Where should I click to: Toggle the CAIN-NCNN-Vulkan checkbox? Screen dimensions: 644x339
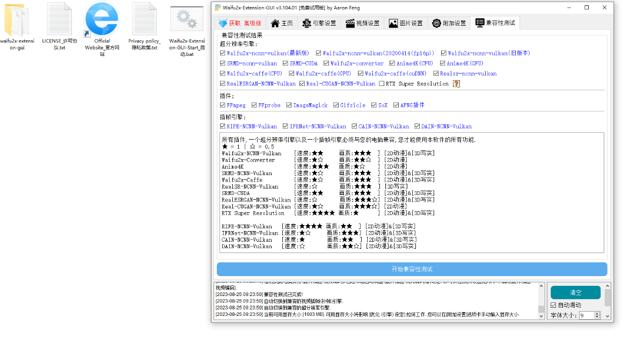(354, 127)
